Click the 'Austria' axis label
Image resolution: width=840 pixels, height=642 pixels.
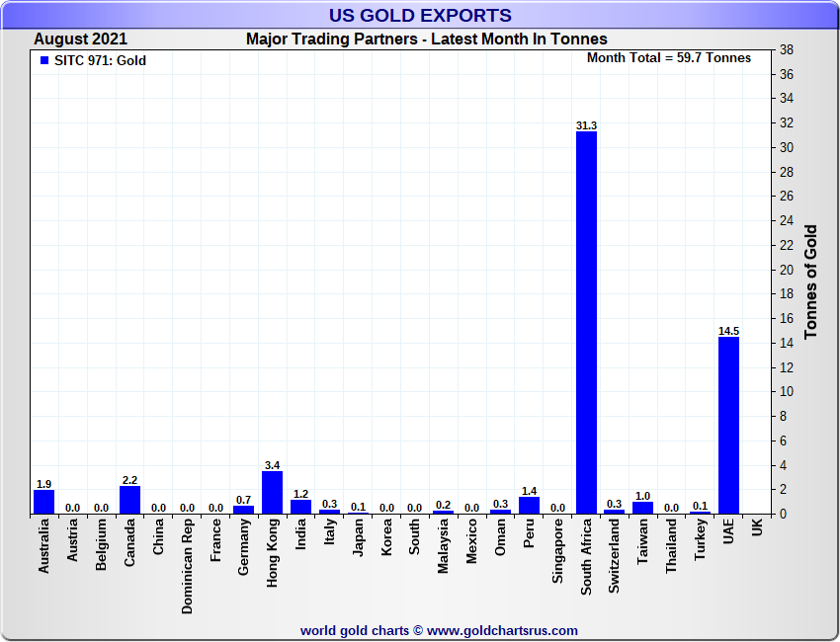[72, 540]
